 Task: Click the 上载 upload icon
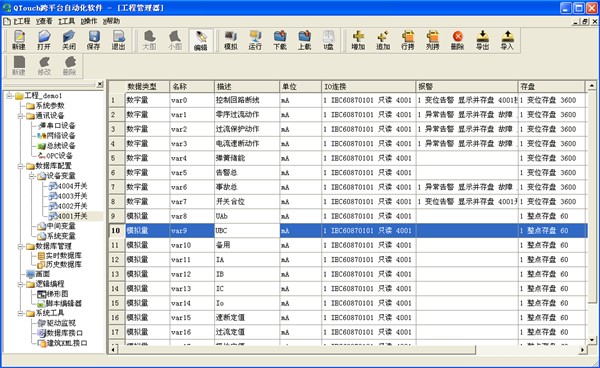[x=305, y=40]
